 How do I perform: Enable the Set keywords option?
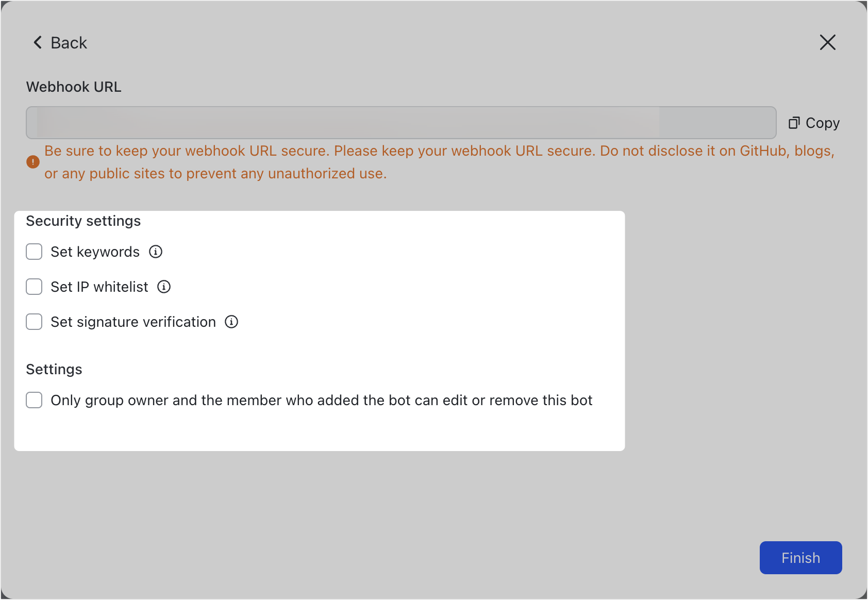click(34, 252)
